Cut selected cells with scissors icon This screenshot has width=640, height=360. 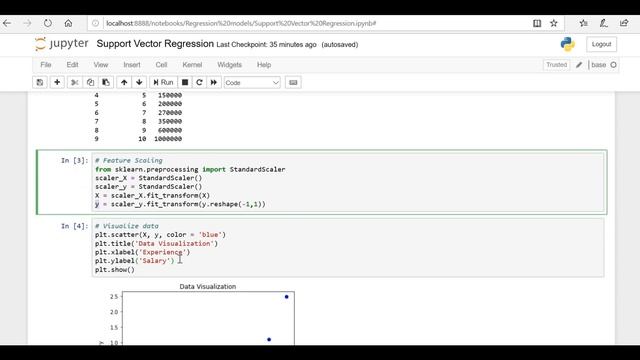click(x=75, y=82)
